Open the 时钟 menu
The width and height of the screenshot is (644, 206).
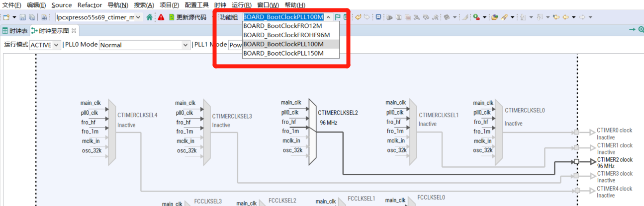point(220,5)
